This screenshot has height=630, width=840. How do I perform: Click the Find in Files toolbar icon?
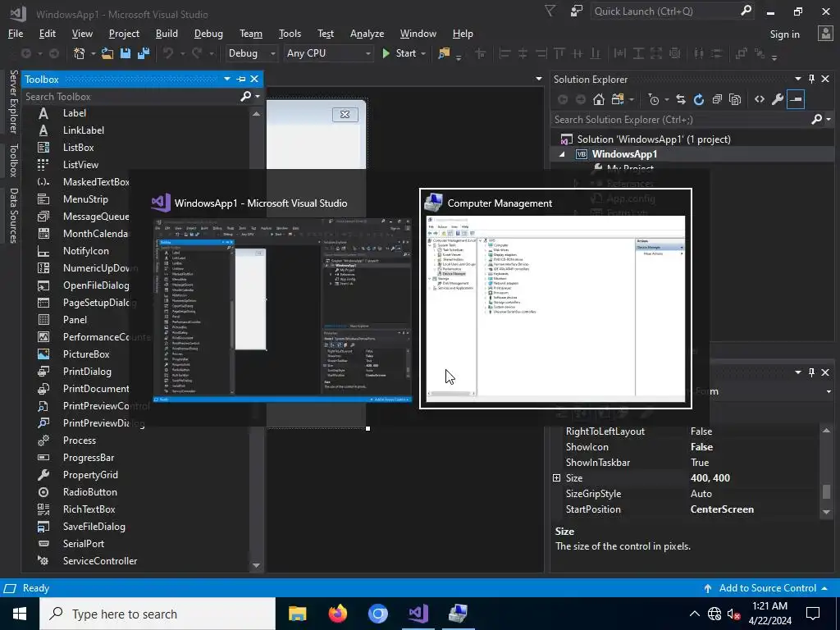(444, 53)
